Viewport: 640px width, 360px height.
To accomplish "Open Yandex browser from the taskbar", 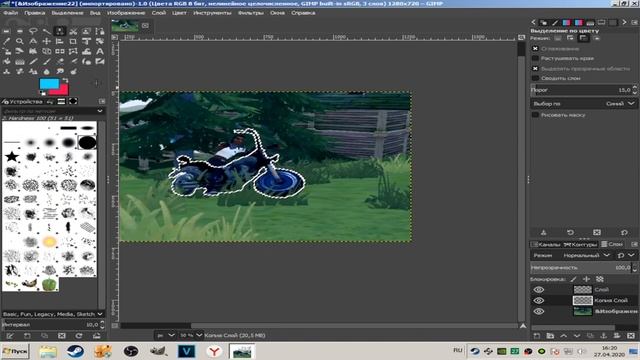I will coord(214,351).
